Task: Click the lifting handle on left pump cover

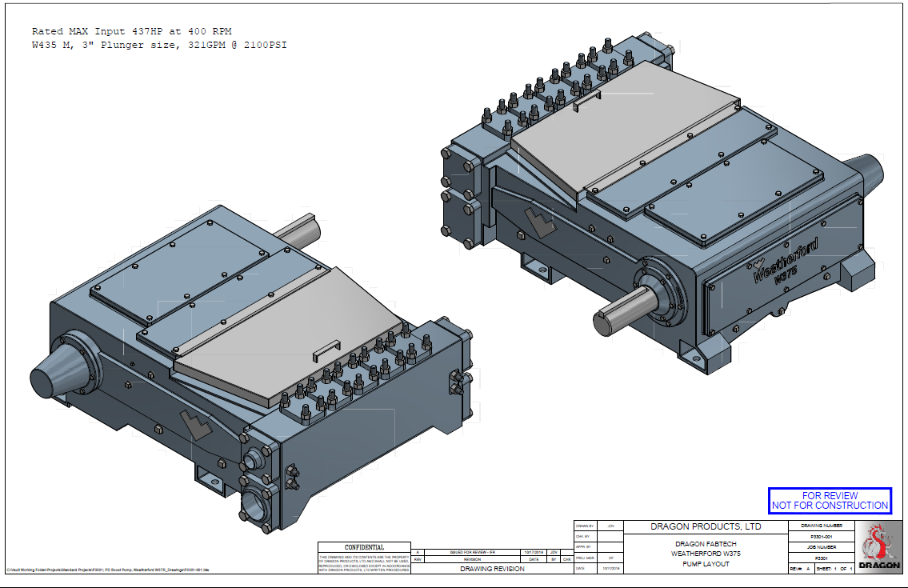Action: tap(326, 348)
